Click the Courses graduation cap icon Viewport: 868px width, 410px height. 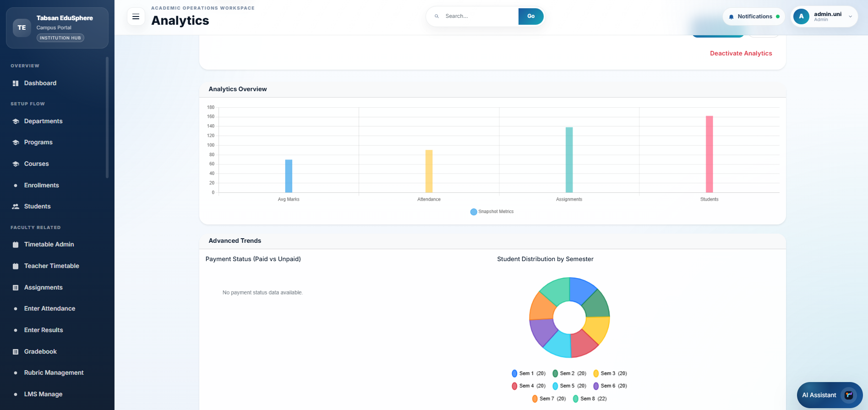[16, 164]
